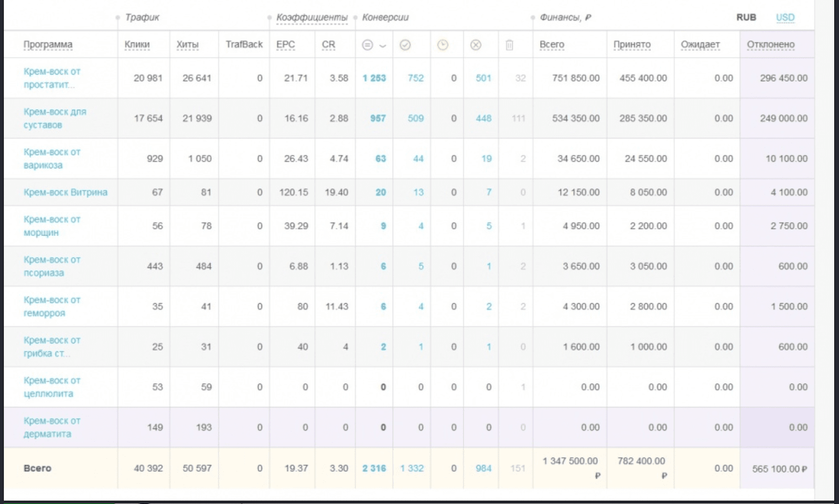Screen dimensions: 839x504
Task: Click the total conversions icon in header
Action: [x=367, y=45]
